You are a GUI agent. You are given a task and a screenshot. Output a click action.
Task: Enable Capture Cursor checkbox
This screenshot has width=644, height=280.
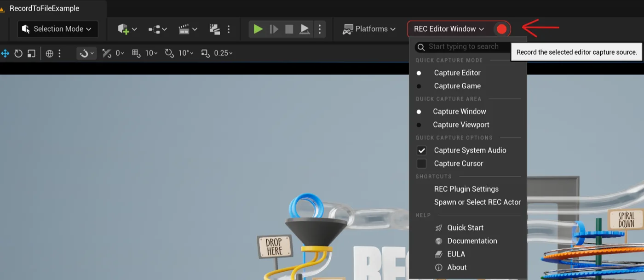click(421, 164)
